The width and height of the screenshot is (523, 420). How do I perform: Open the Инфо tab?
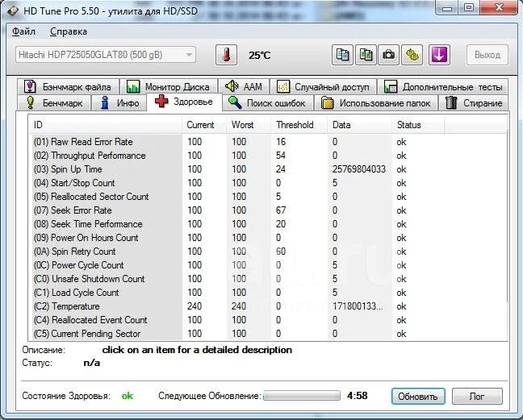pyautogui.click(x=119, y=103)
